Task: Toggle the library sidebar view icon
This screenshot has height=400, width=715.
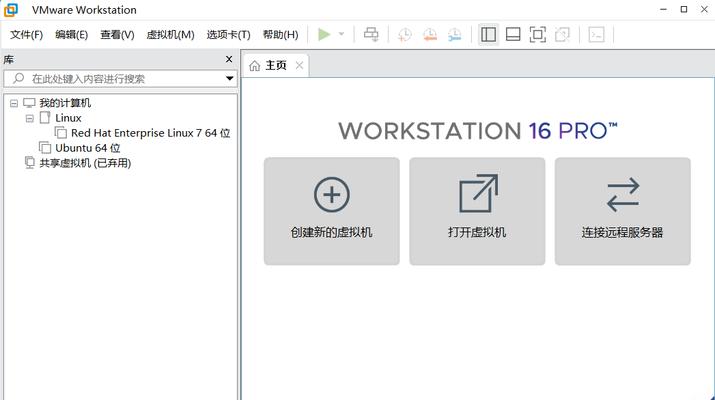Action: 488,34
